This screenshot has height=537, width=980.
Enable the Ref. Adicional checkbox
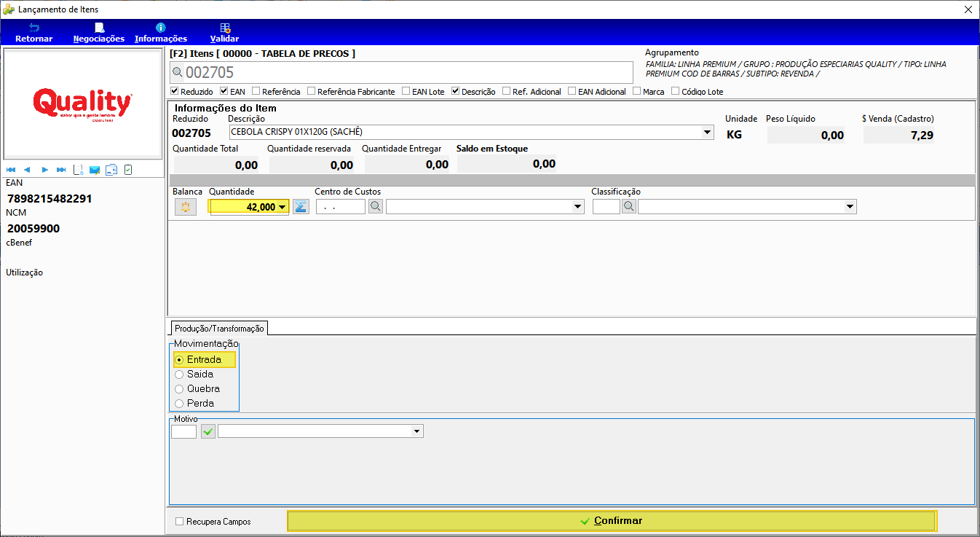coord(507,92)
